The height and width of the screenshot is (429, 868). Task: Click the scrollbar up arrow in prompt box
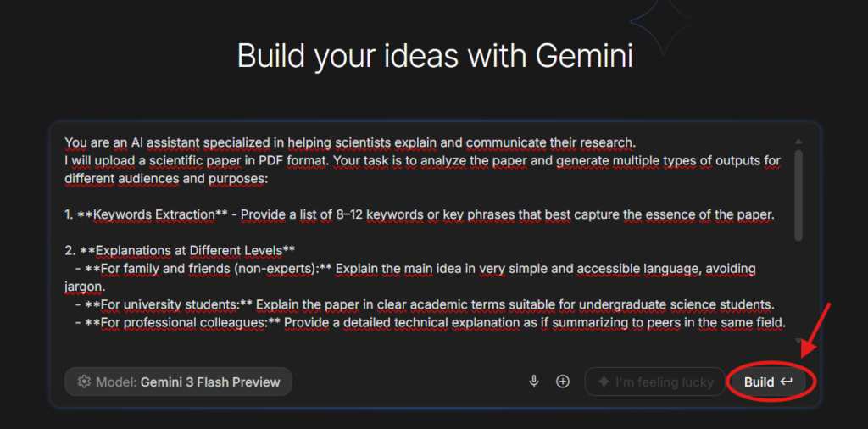pyautogui.click(x=798, y=142)
